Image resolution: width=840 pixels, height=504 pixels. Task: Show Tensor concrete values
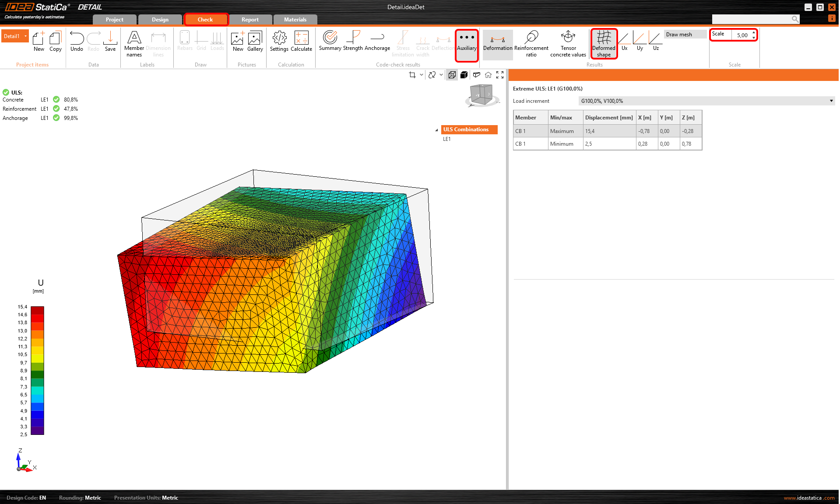coord(568,43)
